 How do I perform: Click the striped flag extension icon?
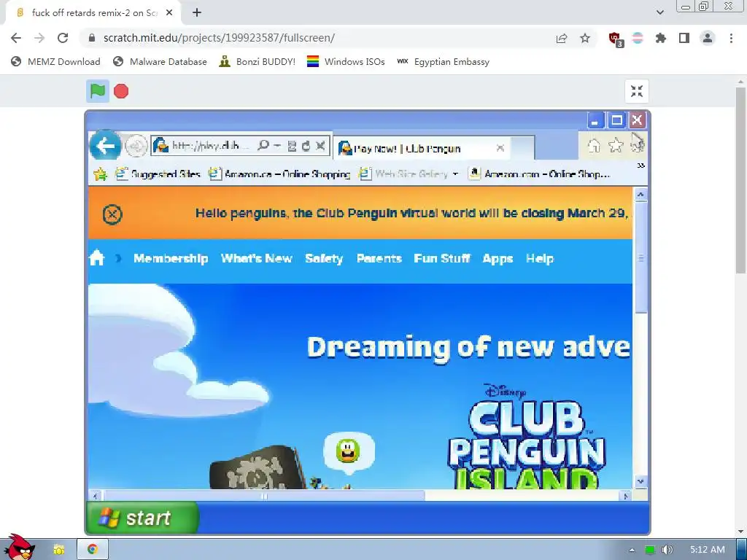pos(638,38)
